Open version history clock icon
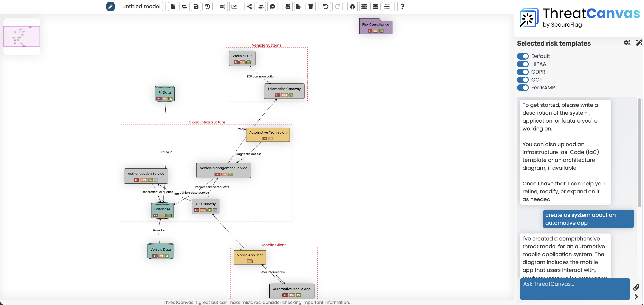The height and width of the screenshot is (305, 644). click(208, 7)
